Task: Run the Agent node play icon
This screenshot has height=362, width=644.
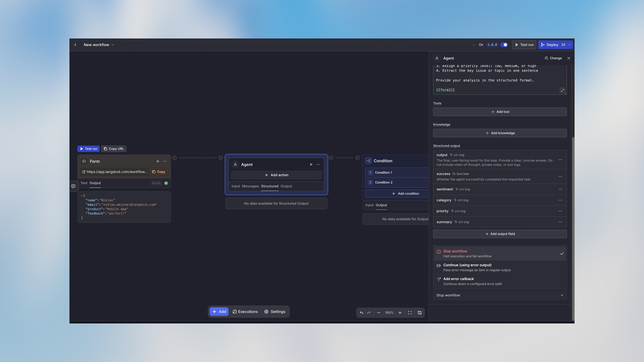Action: click(311, 164)
